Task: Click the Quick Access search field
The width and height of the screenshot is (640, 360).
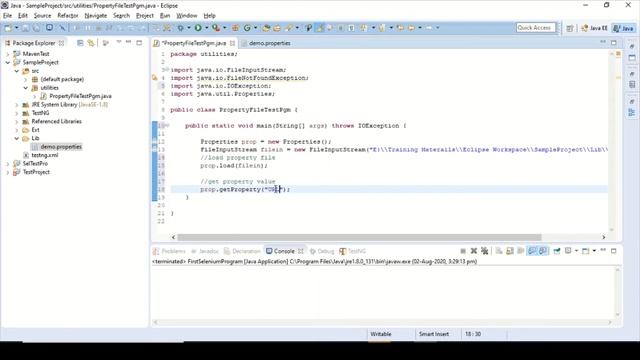Action: 536,28
